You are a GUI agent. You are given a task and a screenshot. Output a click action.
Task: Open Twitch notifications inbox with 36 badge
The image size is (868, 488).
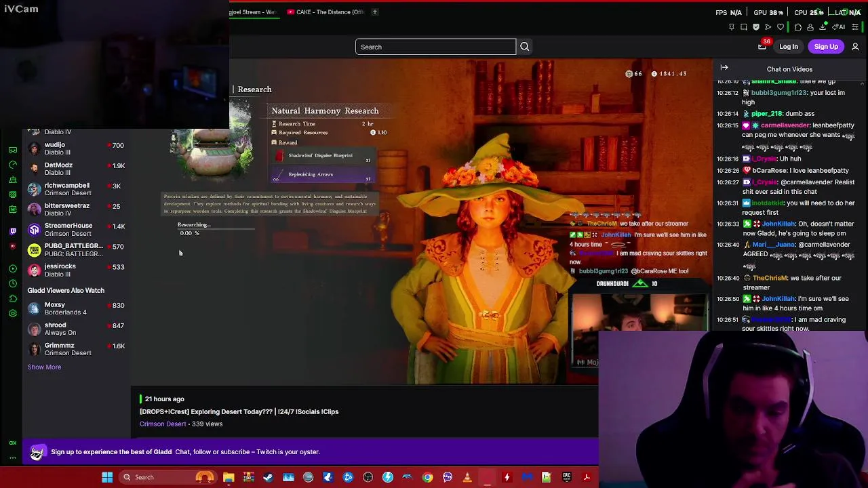(762, 46)
